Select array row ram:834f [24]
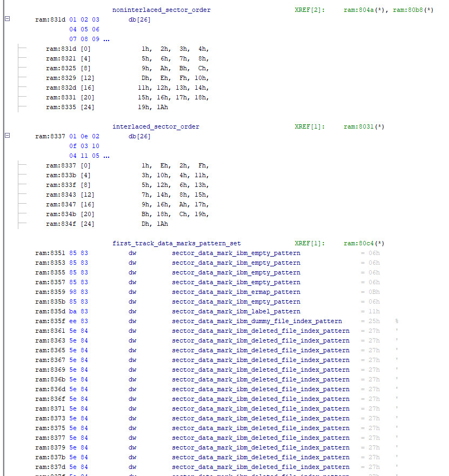 pyautogui.click(x=107, y=224)
